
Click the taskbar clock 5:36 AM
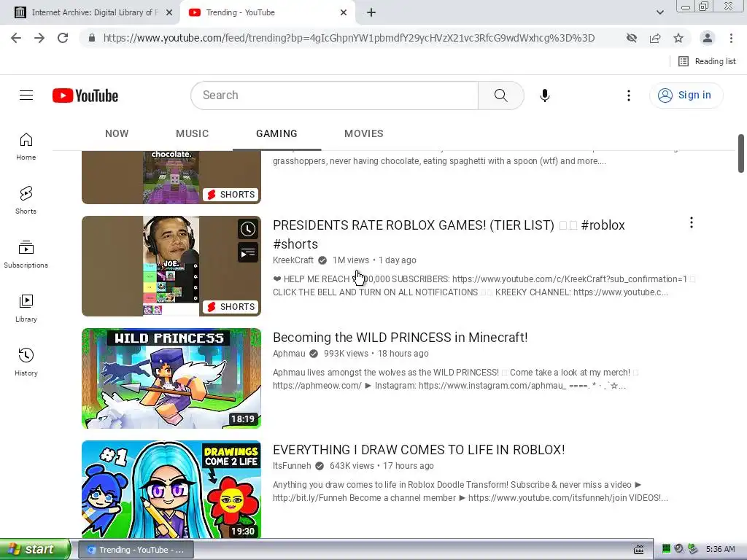click(x=720, y=550)
